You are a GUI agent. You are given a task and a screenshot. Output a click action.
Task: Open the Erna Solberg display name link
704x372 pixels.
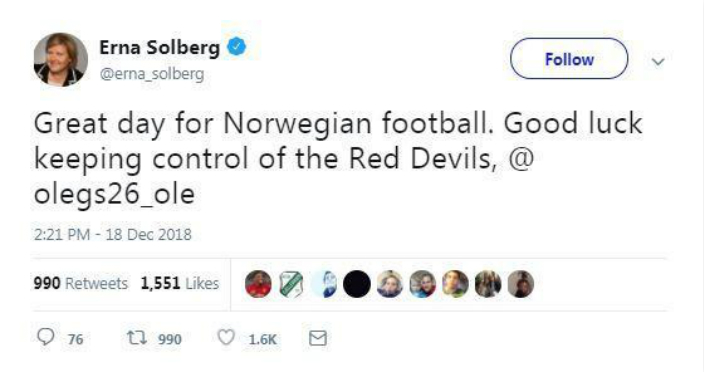pyautogui.click(x=159, y=48)
